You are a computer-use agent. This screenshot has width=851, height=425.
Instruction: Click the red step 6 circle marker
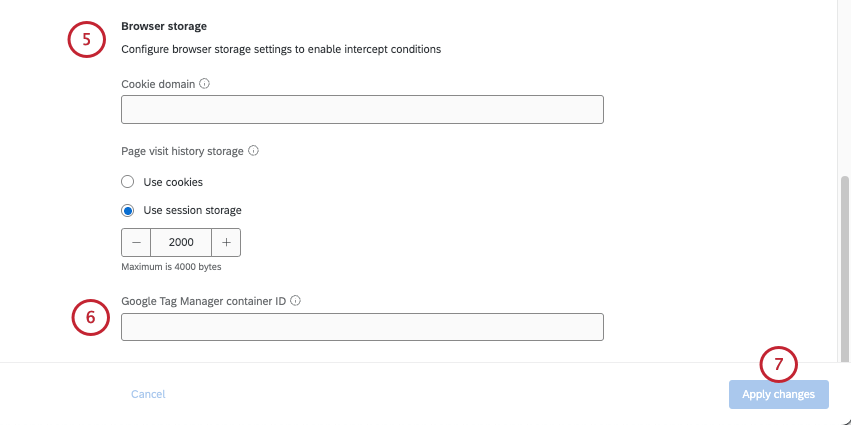91,317
